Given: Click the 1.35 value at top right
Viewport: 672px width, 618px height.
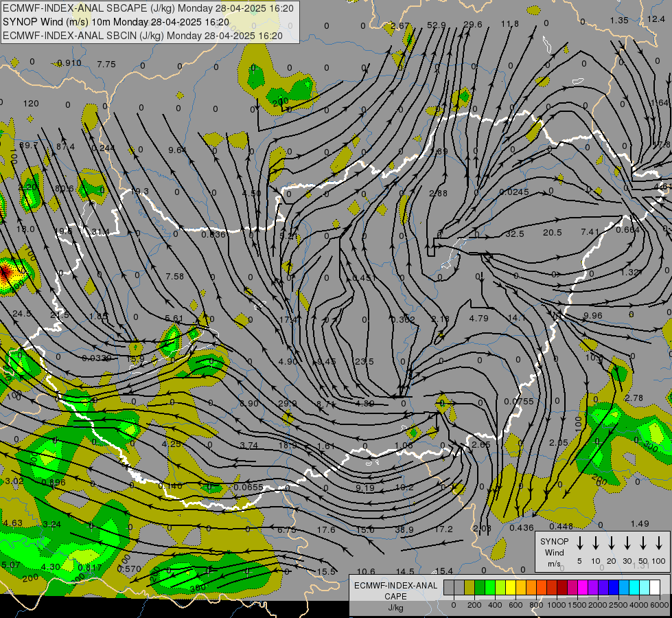Looking at the screenshot, I should click(x=619, y=20).
